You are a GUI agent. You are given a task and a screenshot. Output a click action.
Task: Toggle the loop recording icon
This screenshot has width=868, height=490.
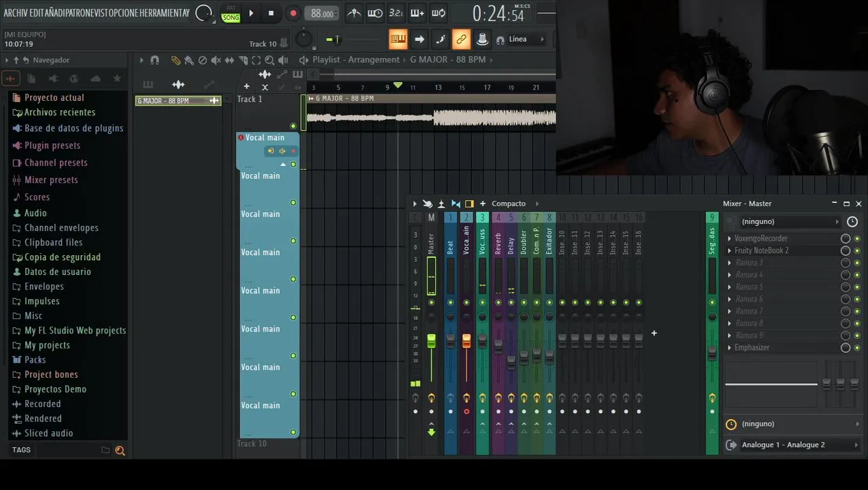tap(439, 13)
